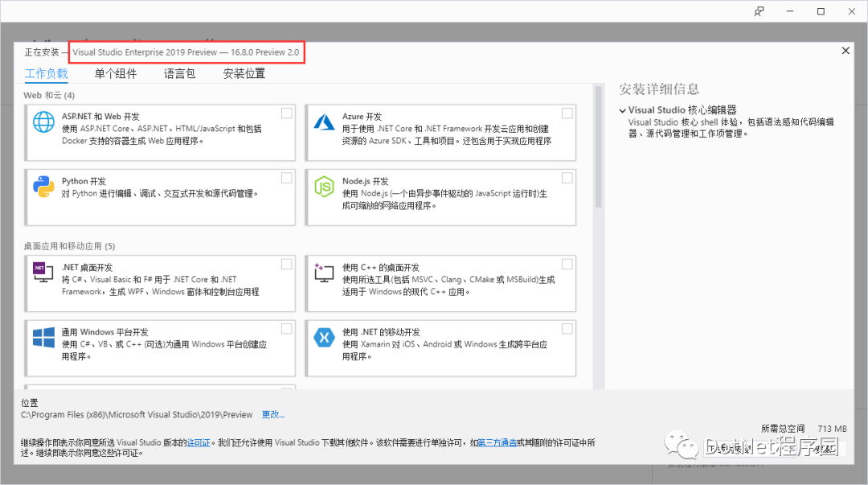This screenshot has height=485, width=868.
Task: Click the Python development logo icon
Action: [43, 187]
